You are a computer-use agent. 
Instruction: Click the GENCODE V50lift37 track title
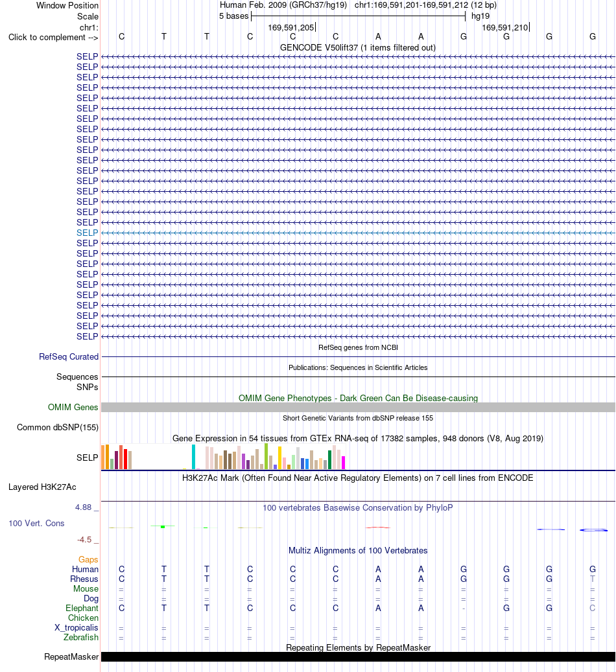[x=358, y=47]
